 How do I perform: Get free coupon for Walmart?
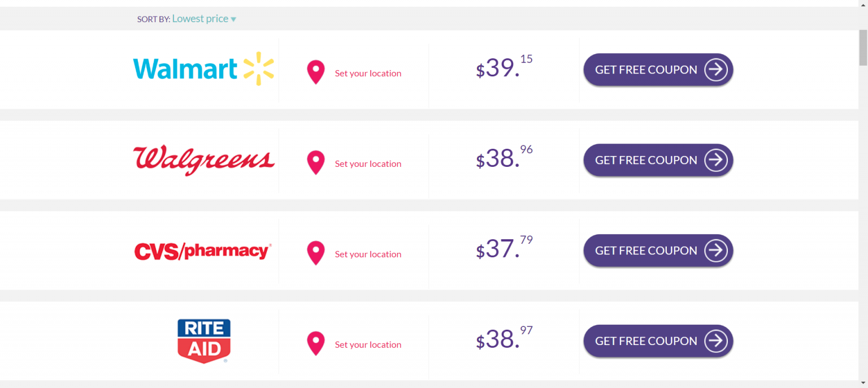pos(658,70)
